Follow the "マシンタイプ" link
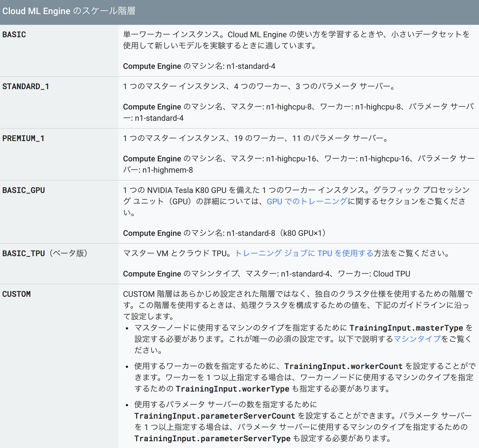479x448 pixels. click(417, 339)
